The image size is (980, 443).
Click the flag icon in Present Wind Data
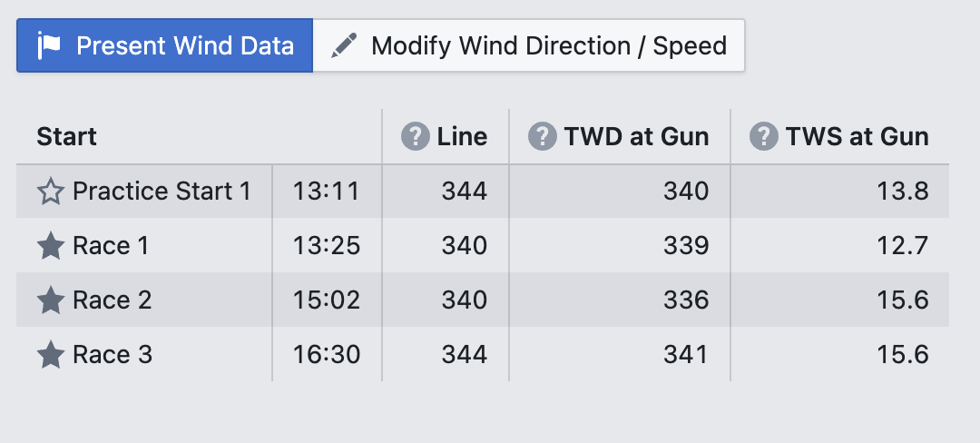[x=49, y=45]
